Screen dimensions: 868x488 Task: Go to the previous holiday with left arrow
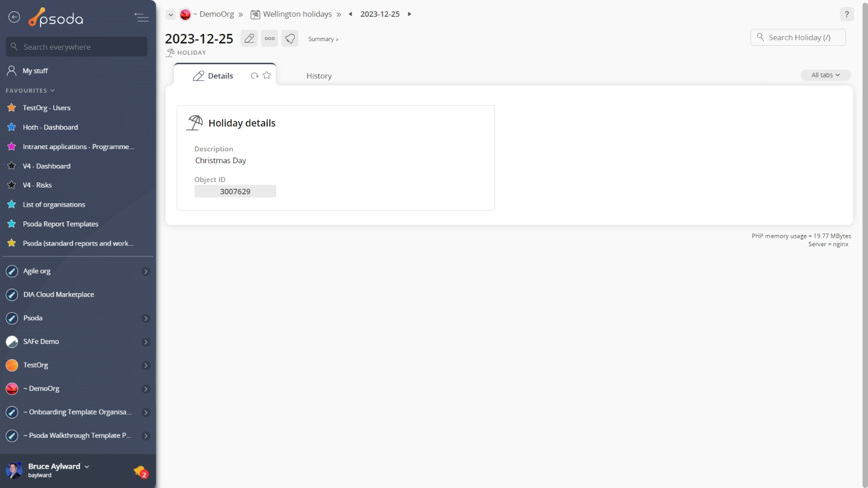click(350, 14)
